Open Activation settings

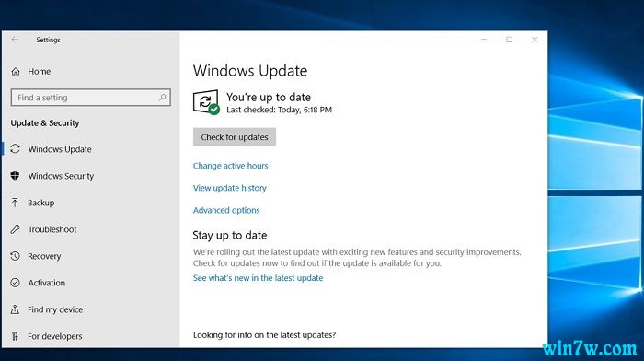pos(46,283)
